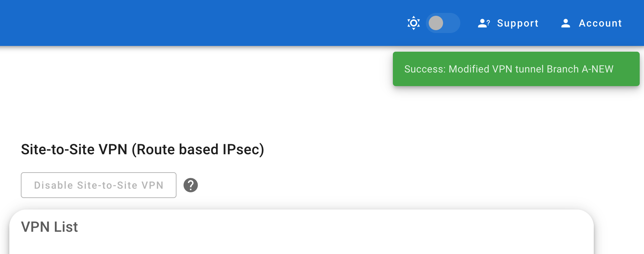Open the Account menu label
The height and width of the screenshot is (254, 644).
(600, 23)
